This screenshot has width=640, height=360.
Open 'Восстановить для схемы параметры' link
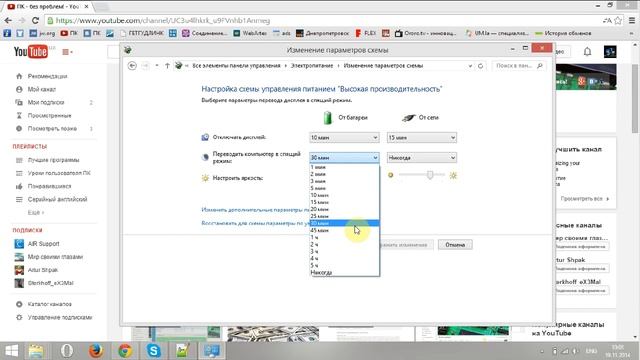[255, 223]
